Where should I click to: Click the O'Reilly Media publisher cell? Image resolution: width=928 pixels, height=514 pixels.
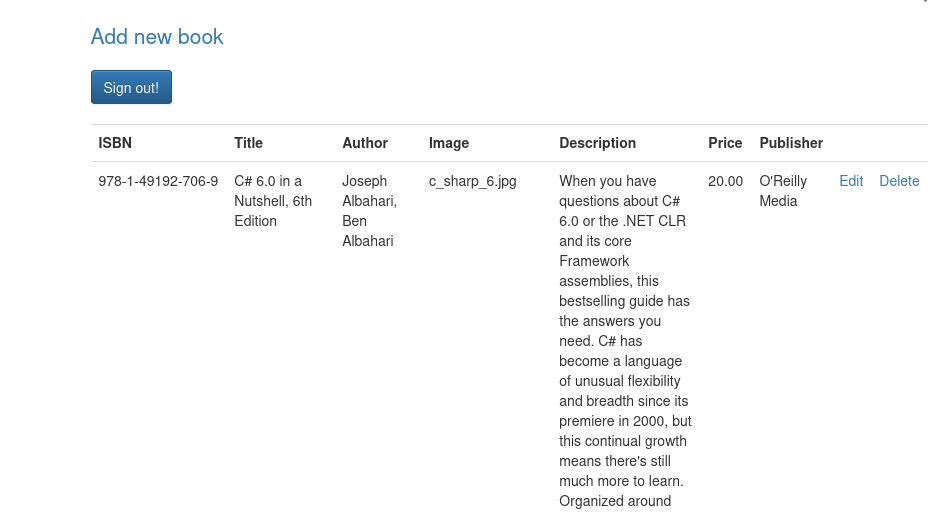[x=783, y=191]
